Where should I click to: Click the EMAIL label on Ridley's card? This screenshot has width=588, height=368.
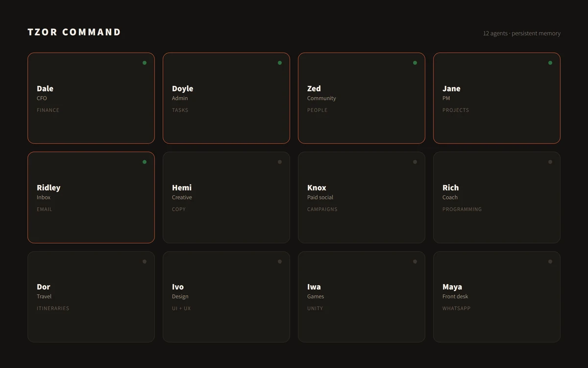[44, 210]
